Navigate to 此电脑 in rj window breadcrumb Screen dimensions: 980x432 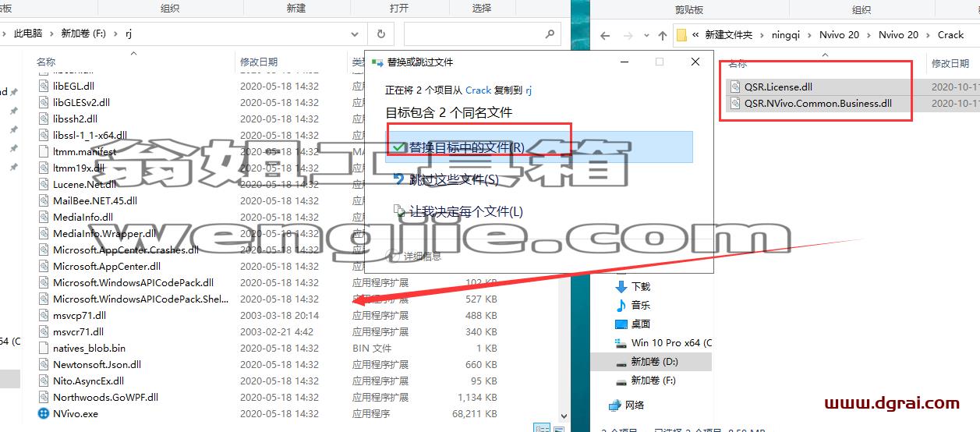(x=27, y=34)
